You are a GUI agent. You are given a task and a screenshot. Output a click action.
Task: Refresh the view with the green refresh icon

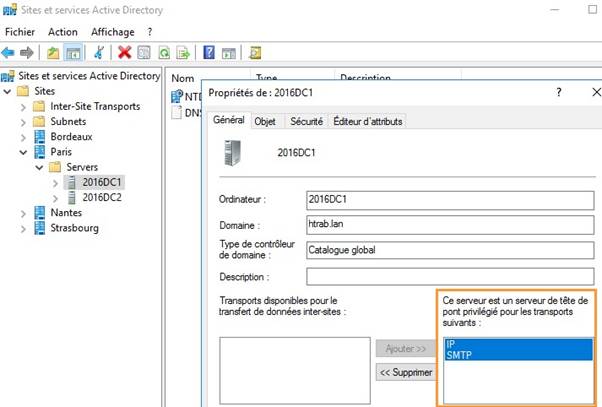164,53
